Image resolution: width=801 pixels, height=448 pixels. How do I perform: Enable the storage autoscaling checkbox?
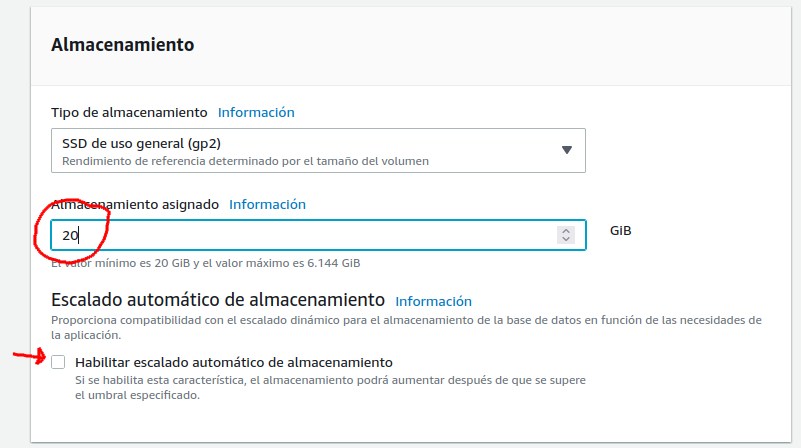[x=59, y=362]
